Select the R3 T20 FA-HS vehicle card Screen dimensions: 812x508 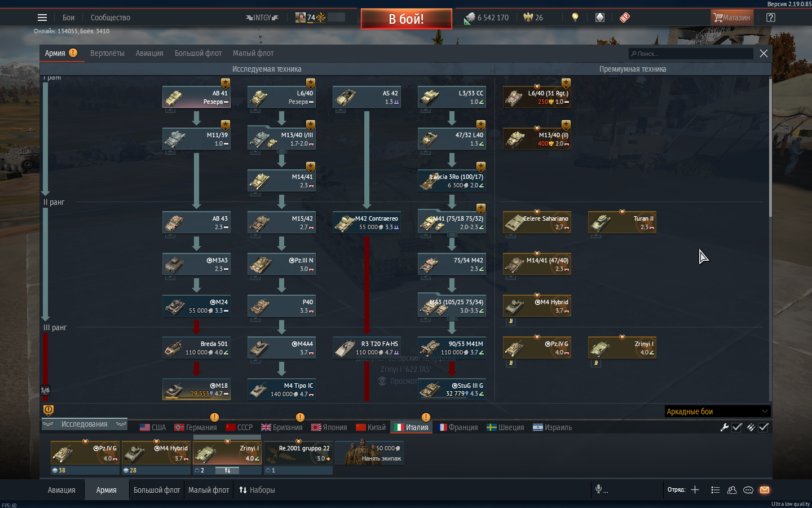(x=367, y=348)
